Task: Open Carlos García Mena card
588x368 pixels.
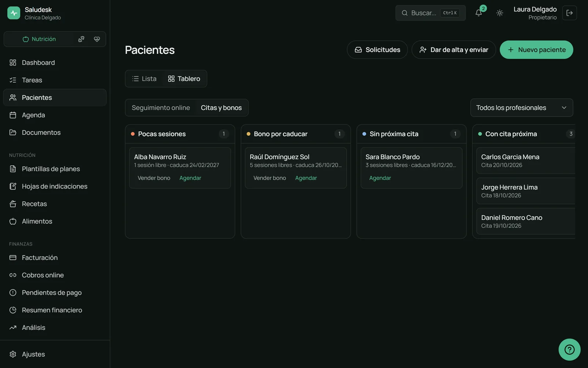Action: pyautogui.click(x=526, y=161)
